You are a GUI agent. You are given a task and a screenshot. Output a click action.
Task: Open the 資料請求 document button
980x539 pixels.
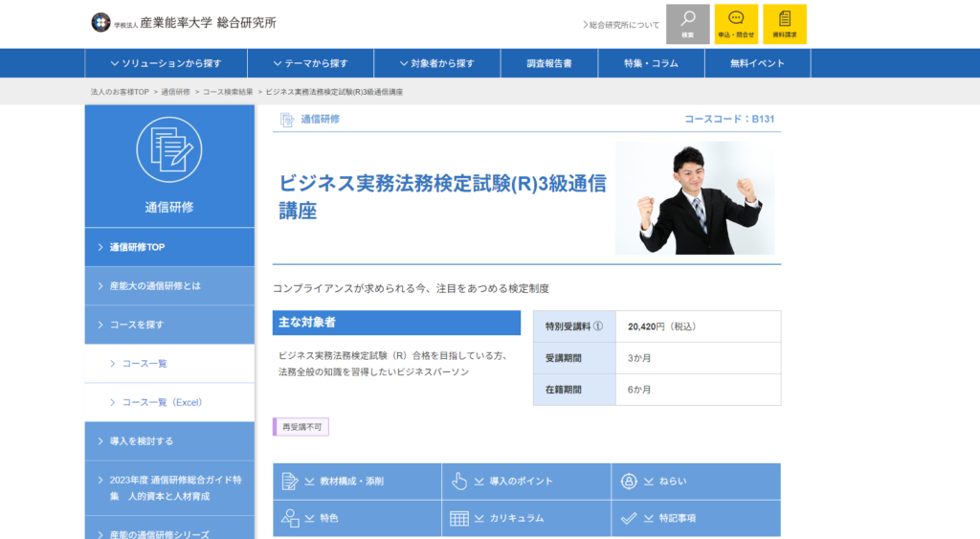pyautogui.click(x=785, y=24)
